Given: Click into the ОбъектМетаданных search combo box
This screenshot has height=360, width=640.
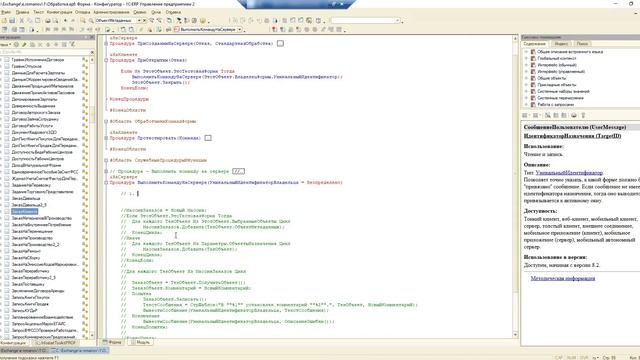Looking at the screenshot, I should pyautogui.click(x=116, y=20).
